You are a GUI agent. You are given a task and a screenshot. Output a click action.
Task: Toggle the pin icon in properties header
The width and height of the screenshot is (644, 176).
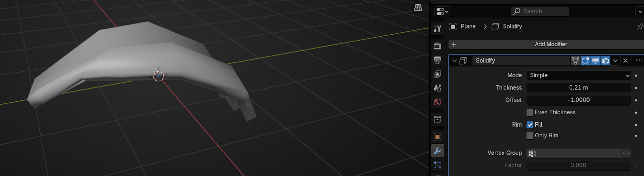coord(639,27)
